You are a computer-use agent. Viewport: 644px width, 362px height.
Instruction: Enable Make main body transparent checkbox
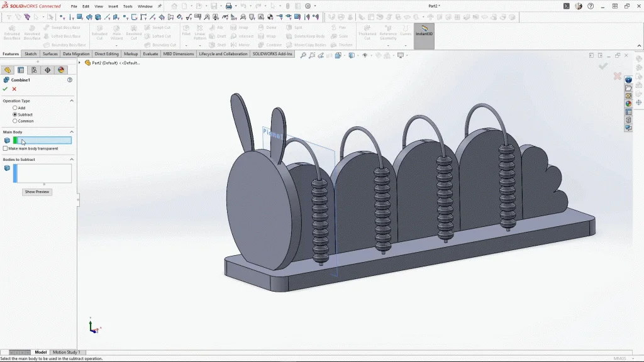[x=6, y=149]
